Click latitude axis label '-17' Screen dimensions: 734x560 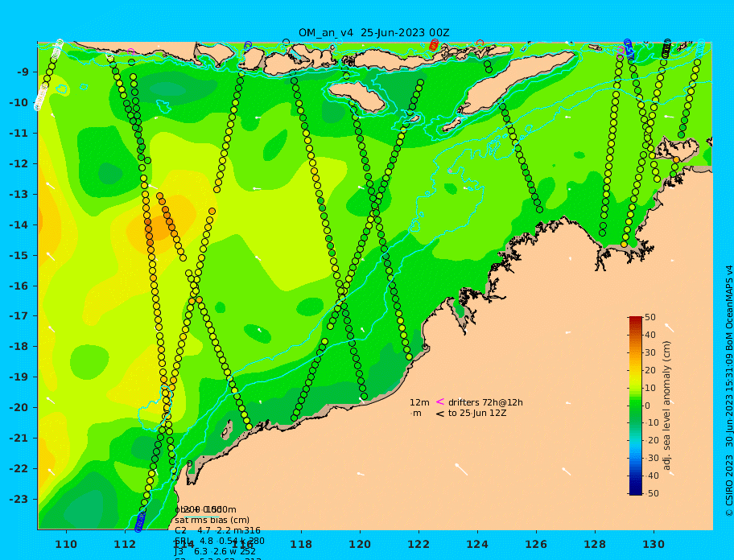coord(19,316)
